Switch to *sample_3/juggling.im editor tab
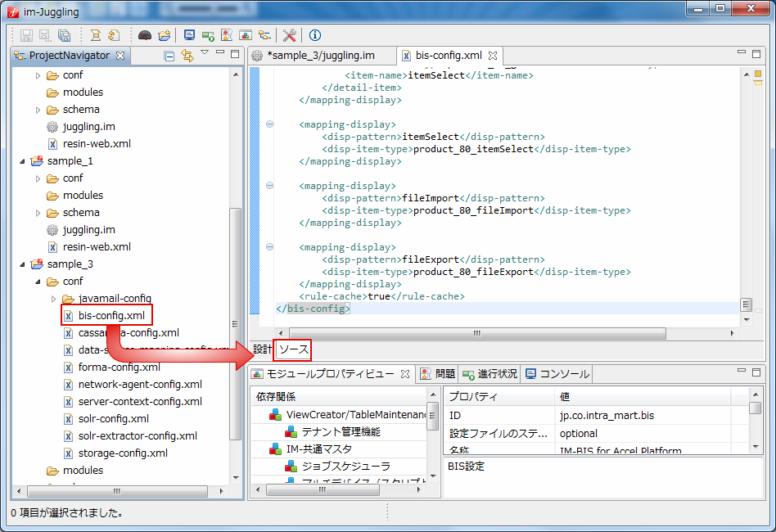 pyautogui.click(x=320, y=56)
